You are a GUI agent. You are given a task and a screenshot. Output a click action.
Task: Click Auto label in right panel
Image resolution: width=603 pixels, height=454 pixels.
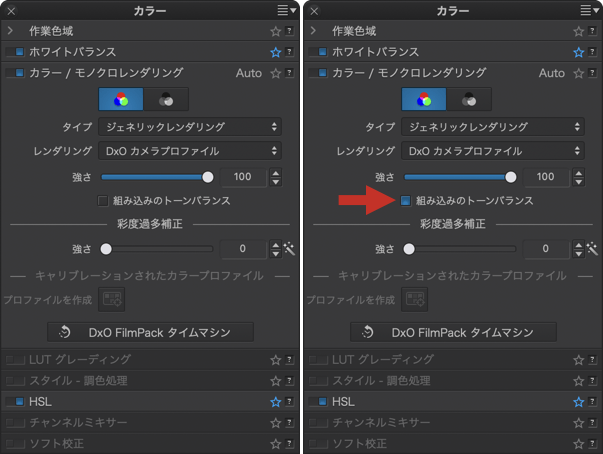pos(552,73)
